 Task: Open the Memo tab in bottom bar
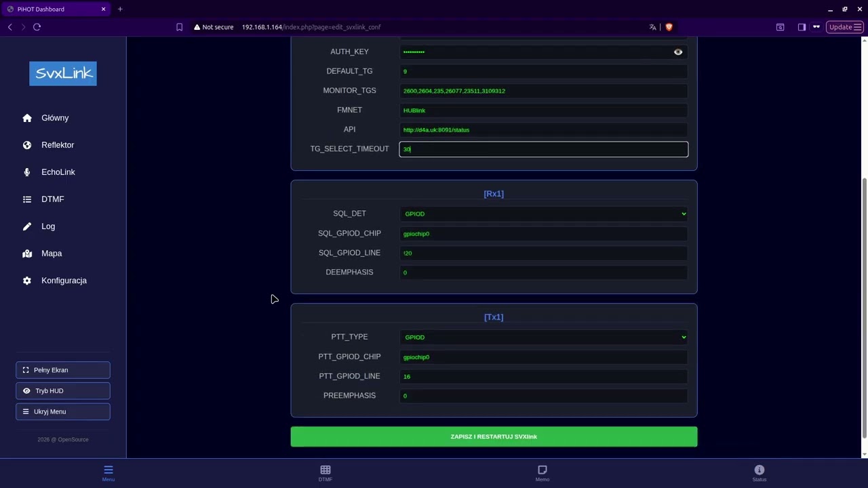[542, 473]
